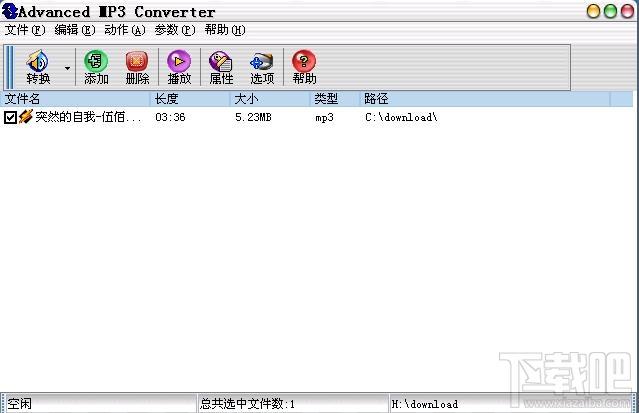The width and height of the screenshot is (639, 413).
Task: Click the C:\download\ path cell
Action: pyautogui.click(x=401, y=117)
